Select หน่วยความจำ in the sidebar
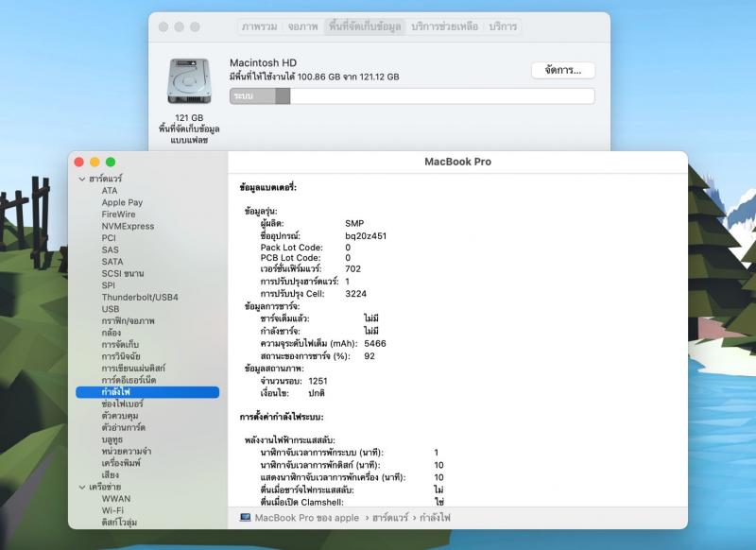Image resolution: width=756 pixels, height=550 pixels. click(x=127, y=451)
